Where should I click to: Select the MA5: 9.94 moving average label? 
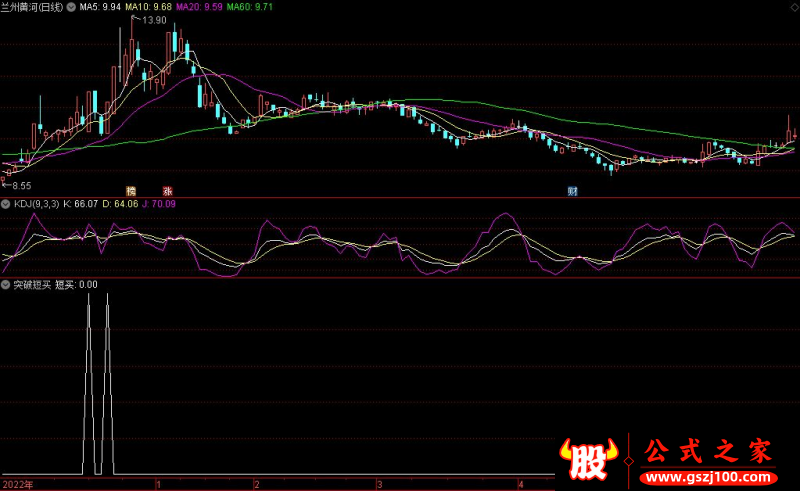click(x=100, y=6)
